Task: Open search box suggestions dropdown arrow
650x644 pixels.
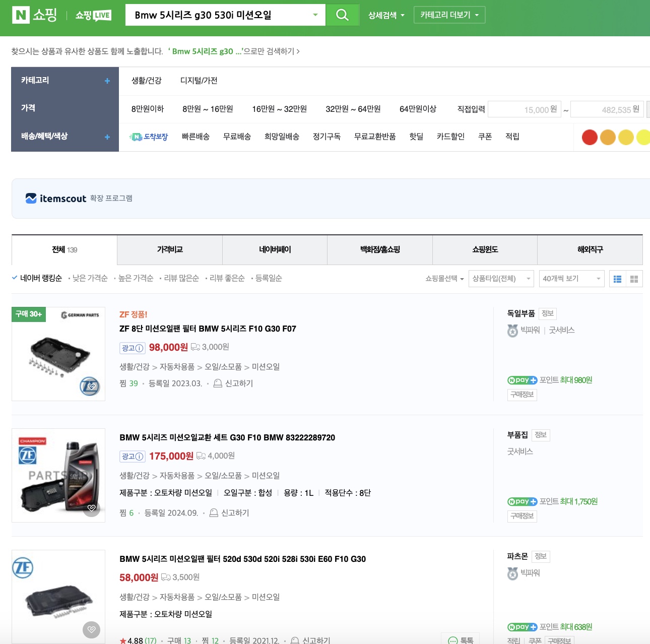Action: (x=315, y=15)
